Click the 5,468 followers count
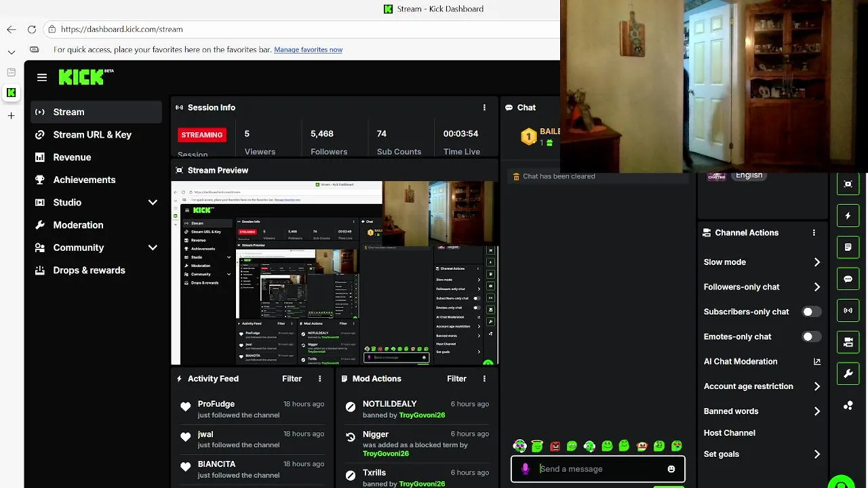 click(322, 134)
